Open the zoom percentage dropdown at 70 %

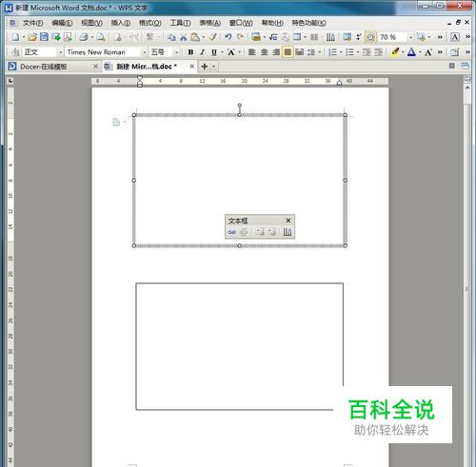point(410,37)
